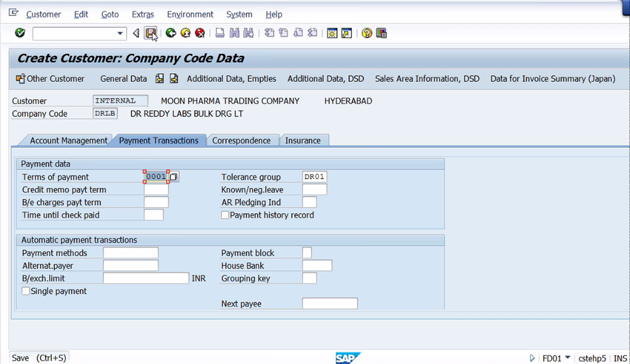Switch to the Insurance tab
Image resolution: width=630 pixels, height=364 pixels.
point(303,140)
